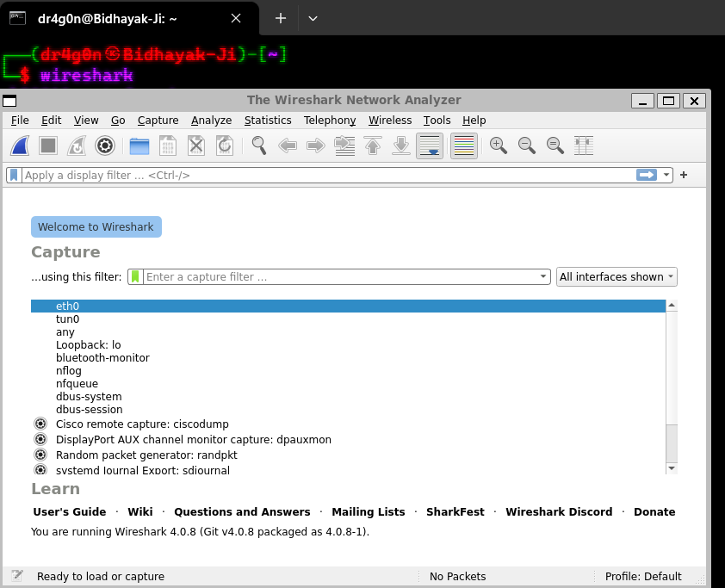Save this capture file icon
Screen dimensions: 725x588
[x=167, y=146]
